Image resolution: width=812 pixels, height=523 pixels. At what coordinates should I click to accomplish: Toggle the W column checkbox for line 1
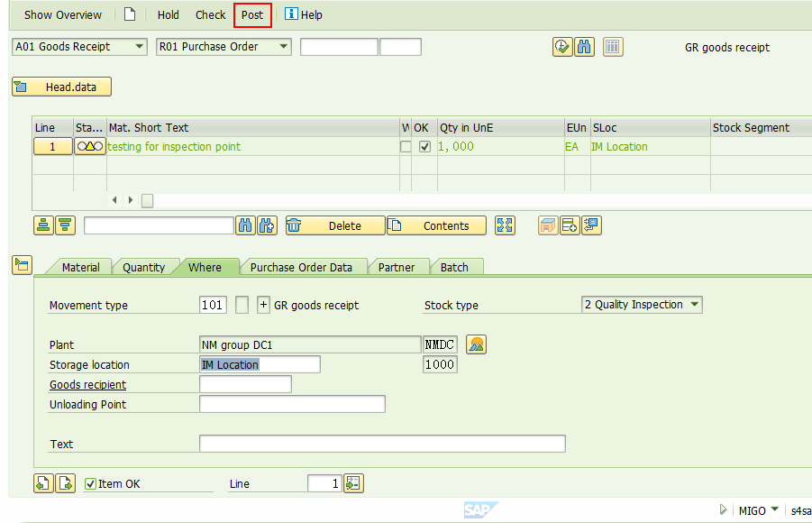pyautogui.click(x=406, y=144)
